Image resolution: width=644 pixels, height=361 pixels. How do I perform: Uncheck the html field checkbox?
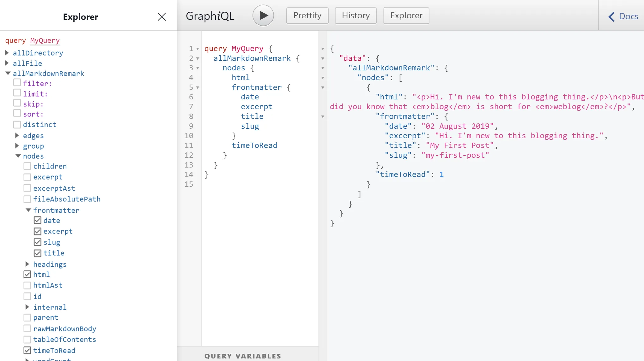click(27, 274)
